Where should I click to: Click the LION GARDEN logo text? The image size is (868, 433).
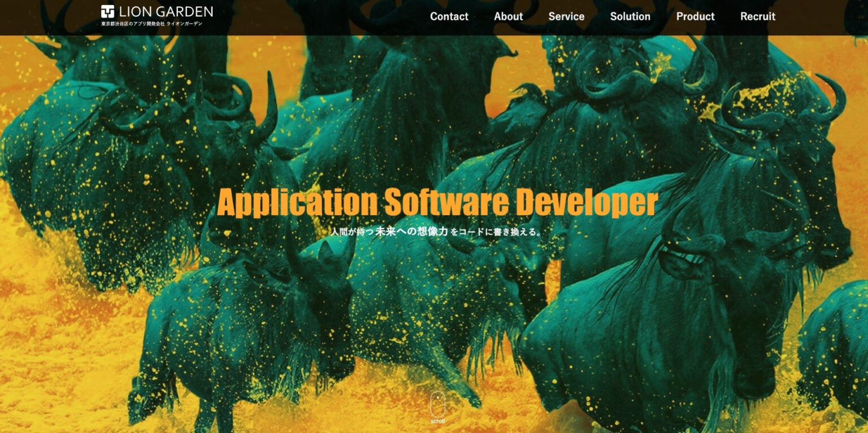point(166,11)
